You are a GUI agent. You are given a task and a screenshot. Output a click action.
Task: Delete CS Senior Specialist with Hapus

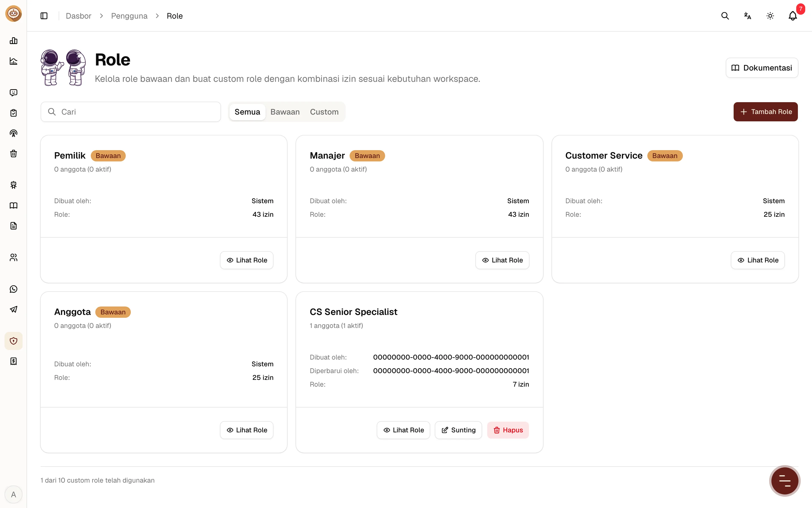coord(508,430)
